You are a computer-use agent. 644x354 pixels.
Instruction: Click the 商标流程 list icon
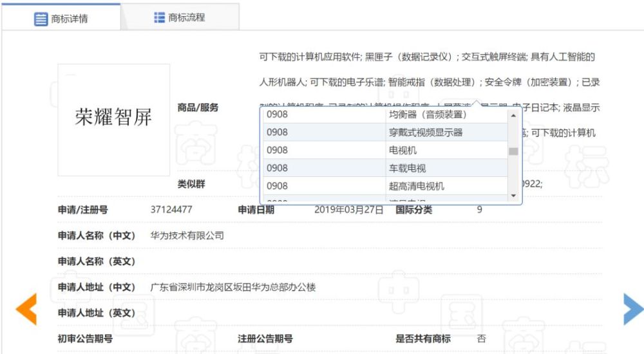tap(159, 17)
